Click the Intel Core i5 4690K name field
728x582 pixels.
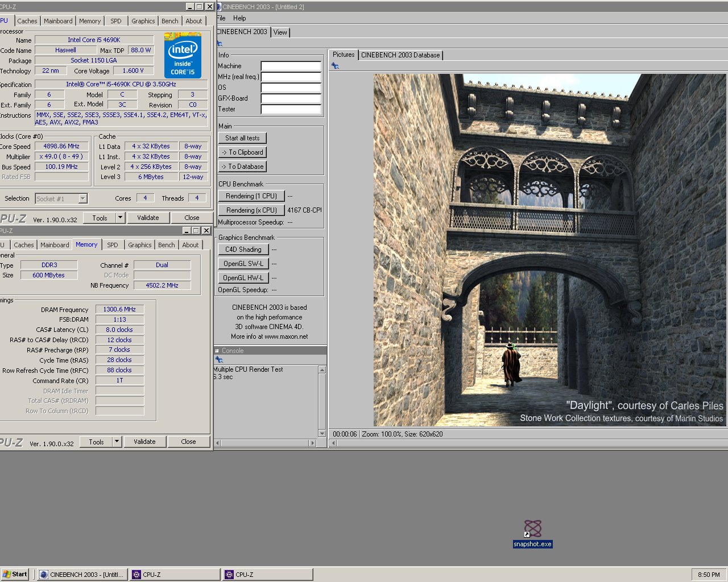click(x=94, y=40)
